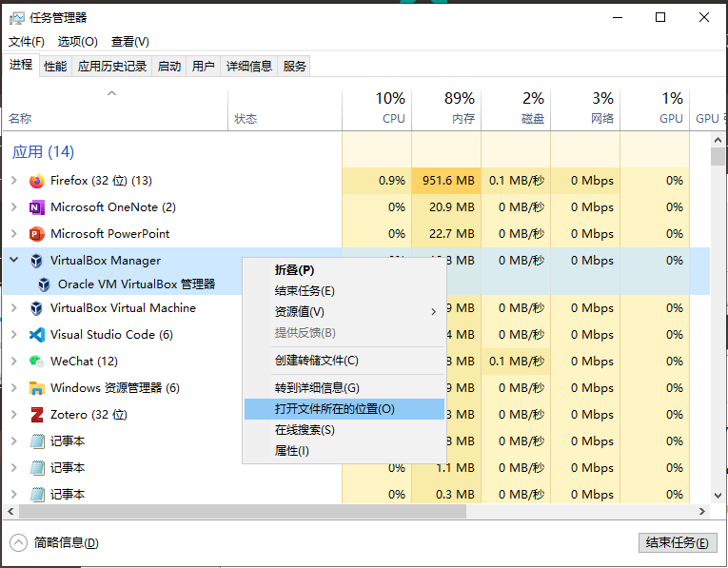Click the Zotero icon
Image resolution: width=728 pixels, height=568 pixels.
point(37,415)
